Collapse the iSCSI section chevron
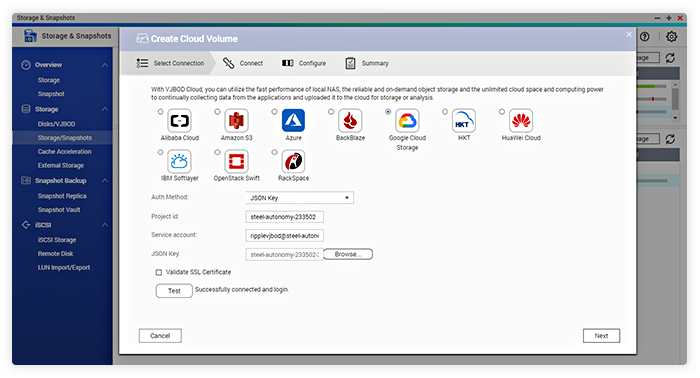Viewport: 700px width, 378px height. tap(104, 225)
